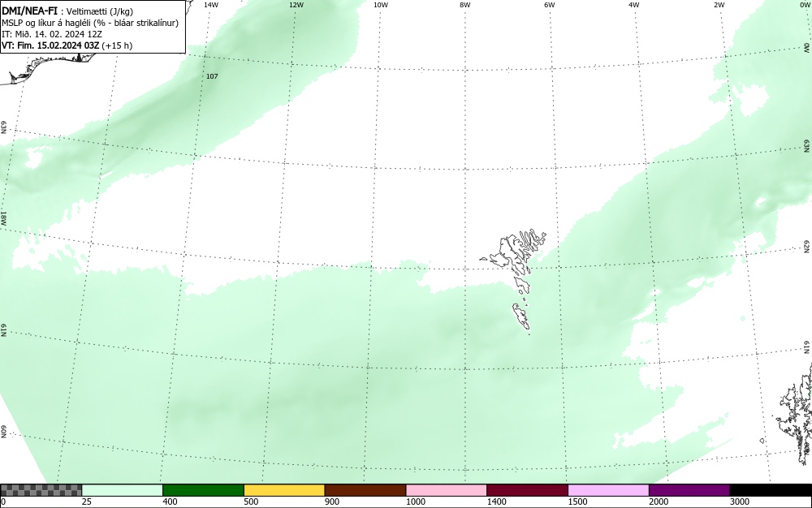812x508 pixels.
Task: Click the 10W longitude label
Action: pyautogui.click(x=381, y=5)
